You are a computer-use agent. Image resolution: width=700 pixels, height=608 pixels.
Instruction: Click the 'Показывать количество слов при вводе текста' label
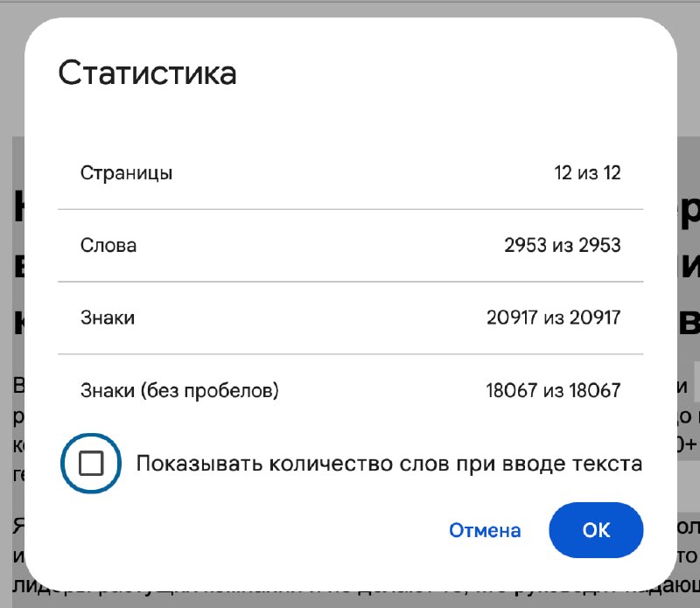pos(388,464)
